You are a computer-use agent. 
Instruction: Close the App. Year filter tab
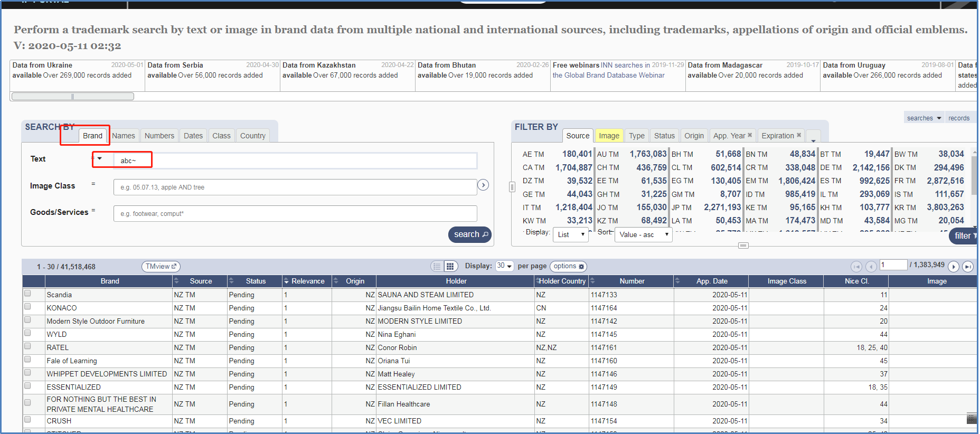point(750,135)
